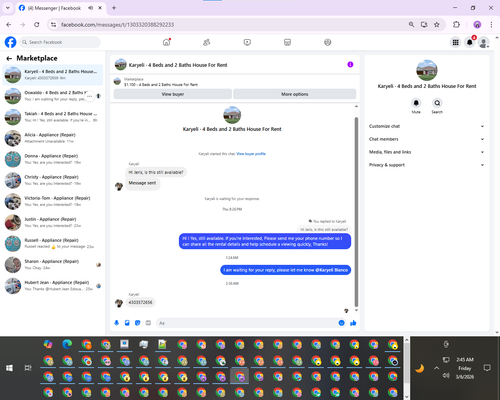This screenshot has width=500, height=400.
Task: Mute notifications for the Karyeli chat
Action: pos(416,103)
